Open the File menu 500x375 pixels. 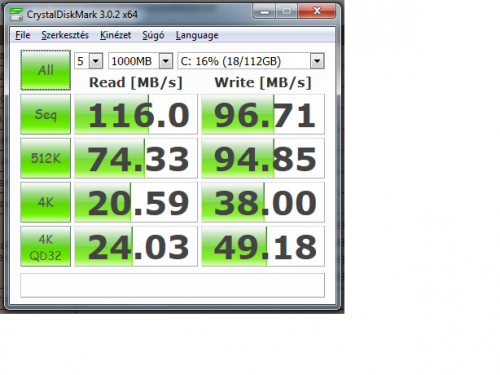[x=23, y=35]
